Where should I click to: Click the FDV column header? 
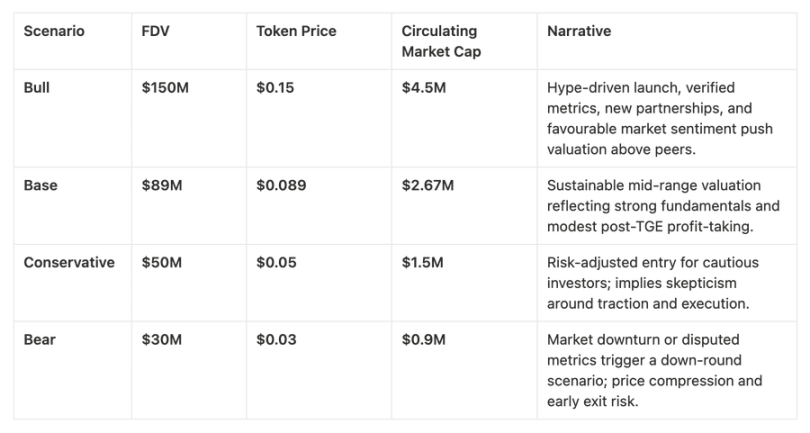point(156,32)
